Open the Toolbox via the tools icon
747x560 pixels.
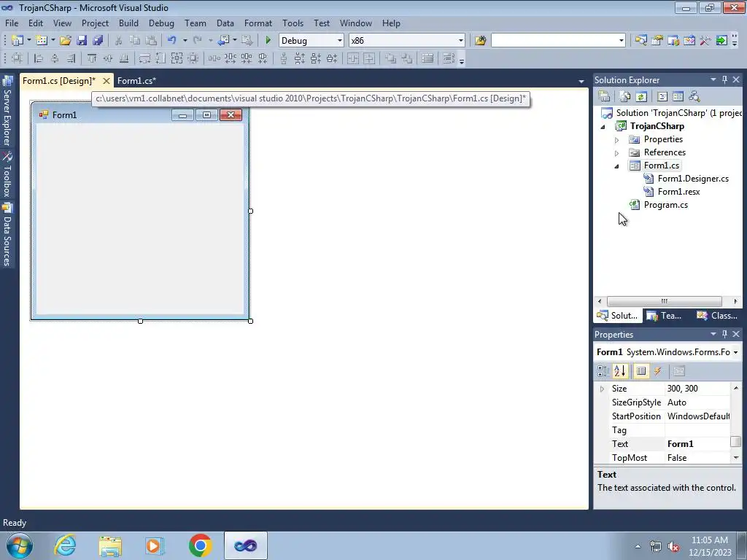tap(705, 41)
